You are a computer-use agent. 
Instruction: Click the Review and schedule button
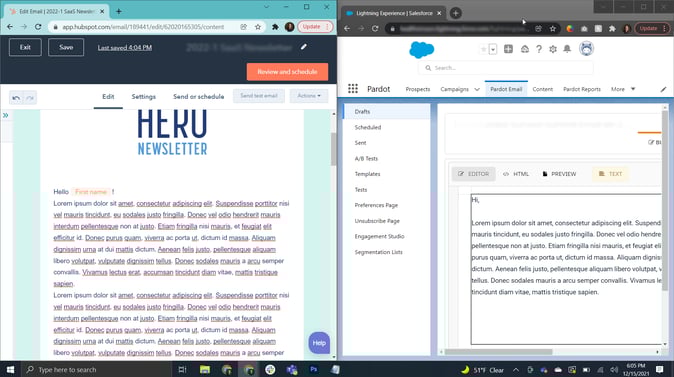[287, 72]
